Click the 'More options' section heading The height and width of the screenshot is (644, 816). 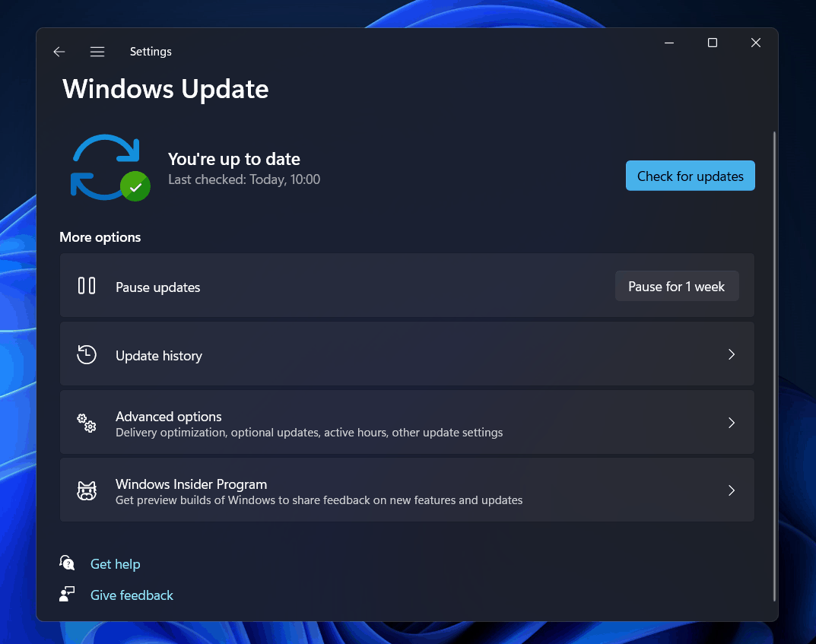(x=100, y=237)
